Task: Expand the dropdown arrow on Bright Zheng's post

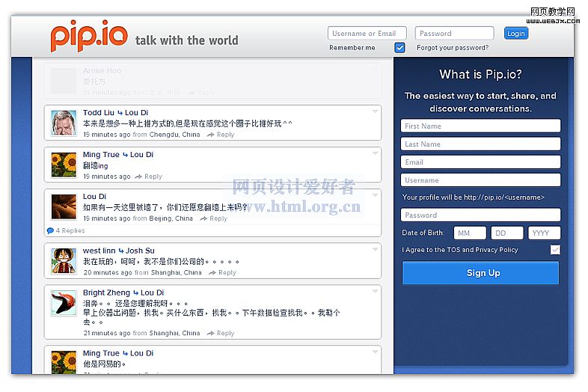Action: coord(375,292)
